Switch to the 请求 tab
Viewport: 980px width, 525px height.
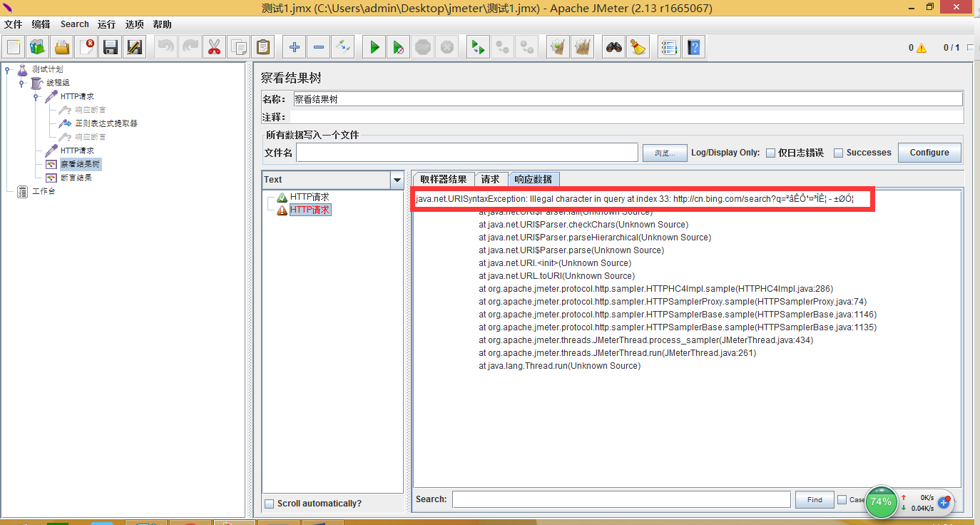pyautogui.click(x=491, y=179)
